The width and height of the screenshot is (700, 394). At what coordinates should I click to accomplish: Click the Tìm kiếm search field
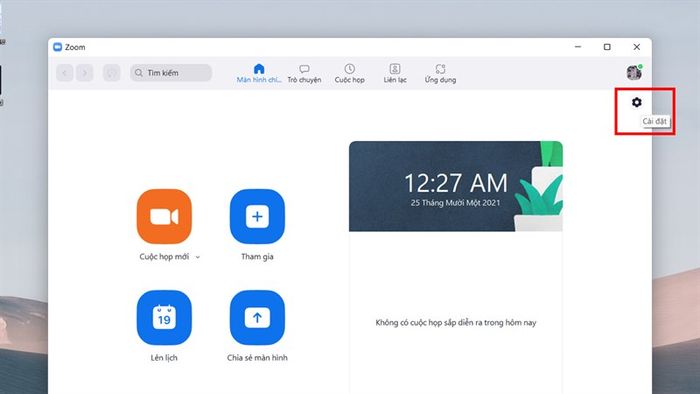coord(171,73)
